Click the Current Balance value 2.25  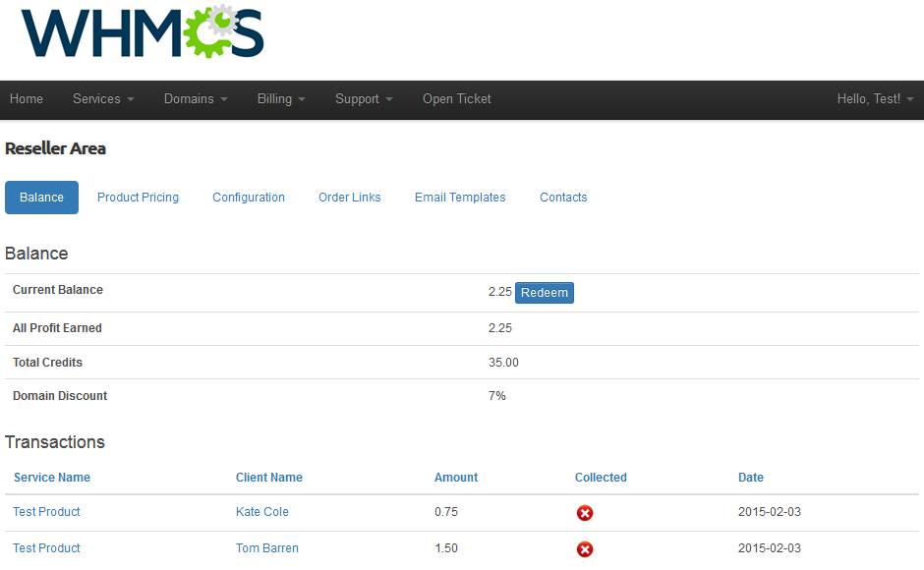[x=499, y=292]
